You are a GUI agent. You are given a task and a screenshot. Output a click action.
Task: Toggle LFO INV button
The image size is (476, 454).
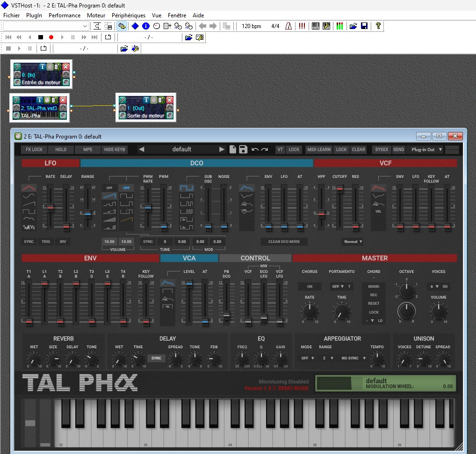pyautogui.click(x=63, y=242)
